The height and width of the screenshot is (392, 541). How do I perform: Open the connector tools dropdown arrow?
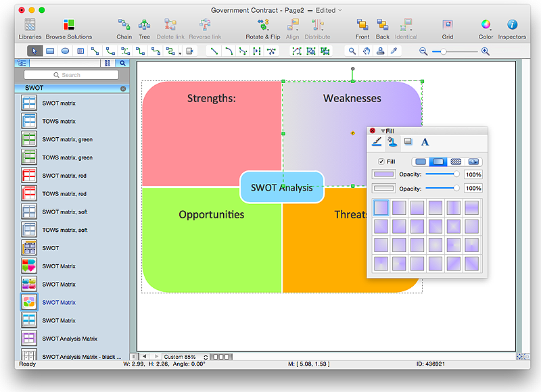[x=179, y=52]
